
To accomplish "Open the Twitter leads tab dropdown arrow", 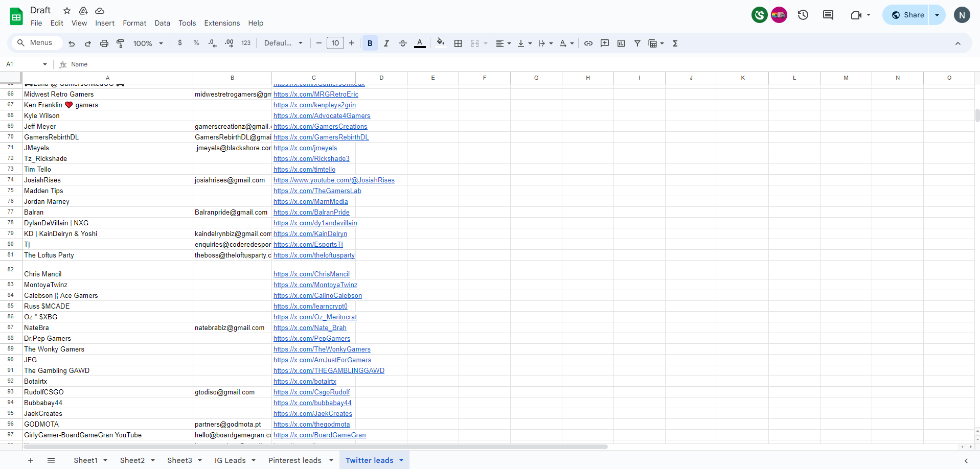I will point(401,460).
